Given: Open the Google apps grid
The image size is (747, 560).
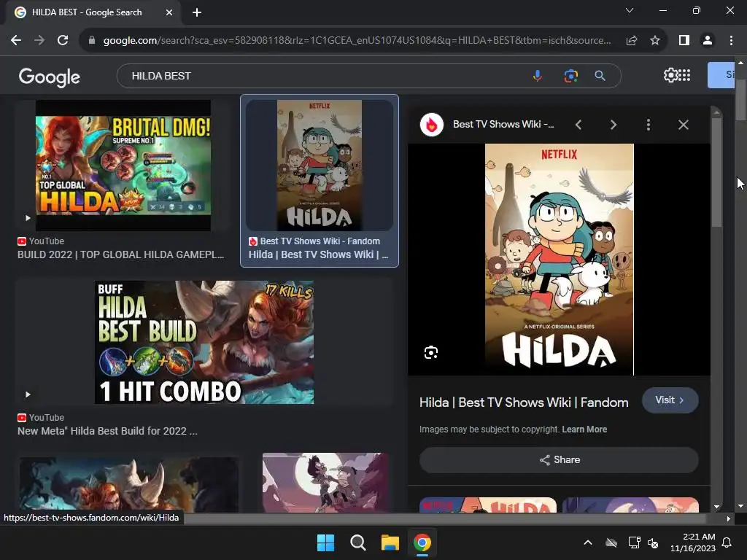Looking at the screenshot, I should click(684, 75).
